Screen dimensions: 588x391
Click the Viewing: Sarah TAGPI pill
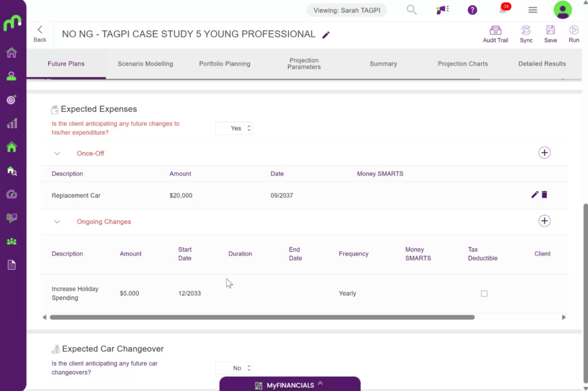click(x=347, y=10)
